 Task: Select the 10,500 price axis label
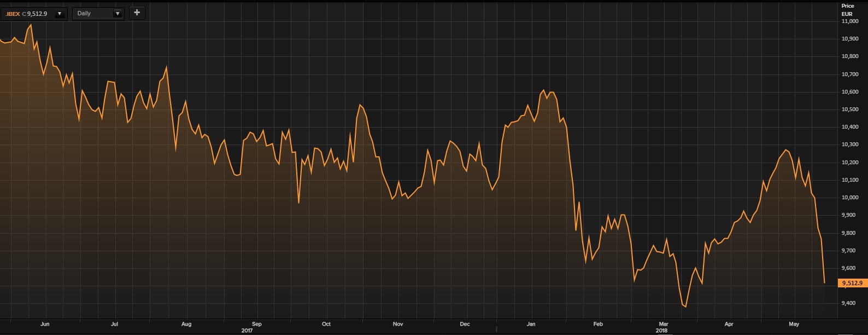(x=850, y=109)
